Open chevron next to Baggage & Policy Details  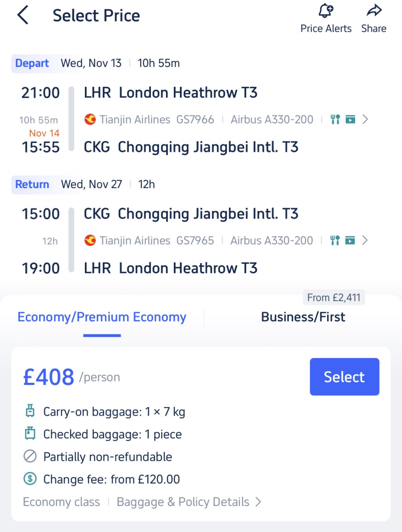pos(258,502)
